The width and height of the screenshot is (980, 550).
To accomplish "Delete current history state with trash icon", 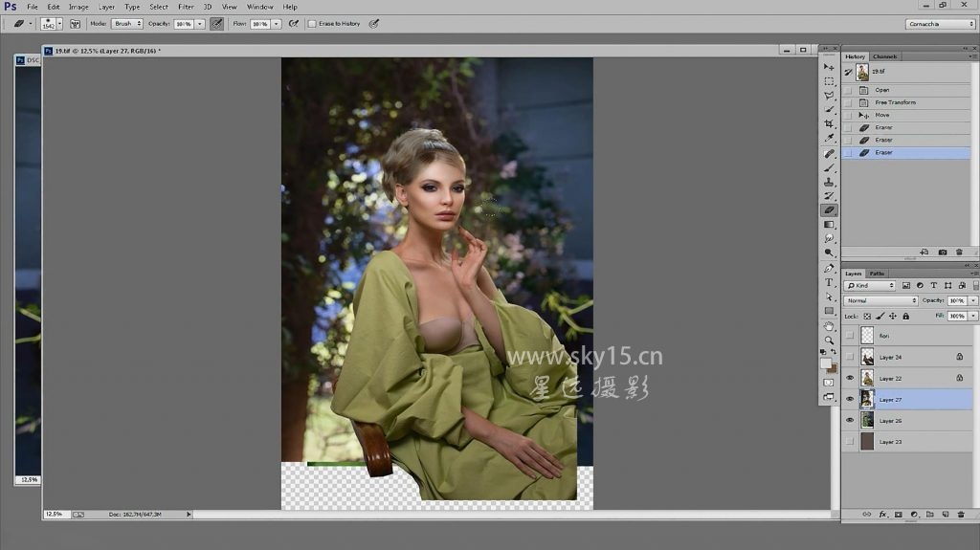I will coord(959,252).
